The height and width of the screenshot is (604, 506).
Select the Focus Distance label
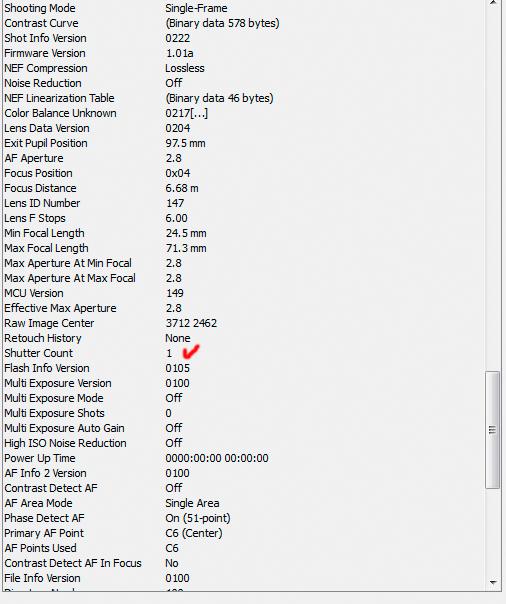coord(40,188)
